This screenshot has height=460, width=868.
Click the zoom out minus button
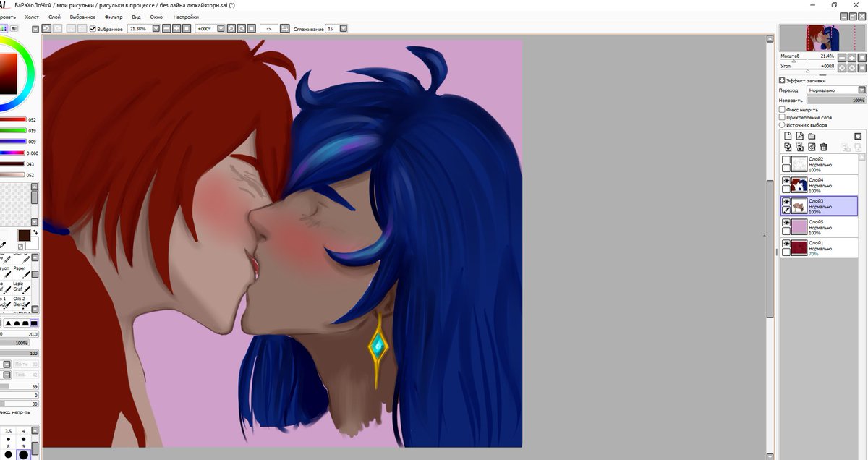coord(166,29)
